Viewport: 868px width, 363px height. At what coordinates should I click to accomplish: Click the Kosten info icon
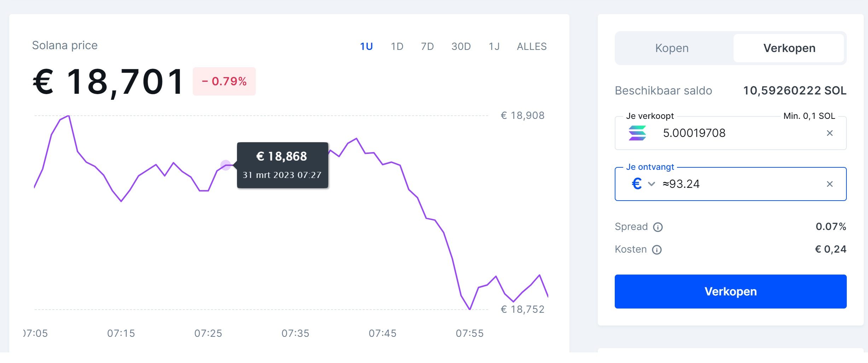pyautogui.click(x=656, y=250)
